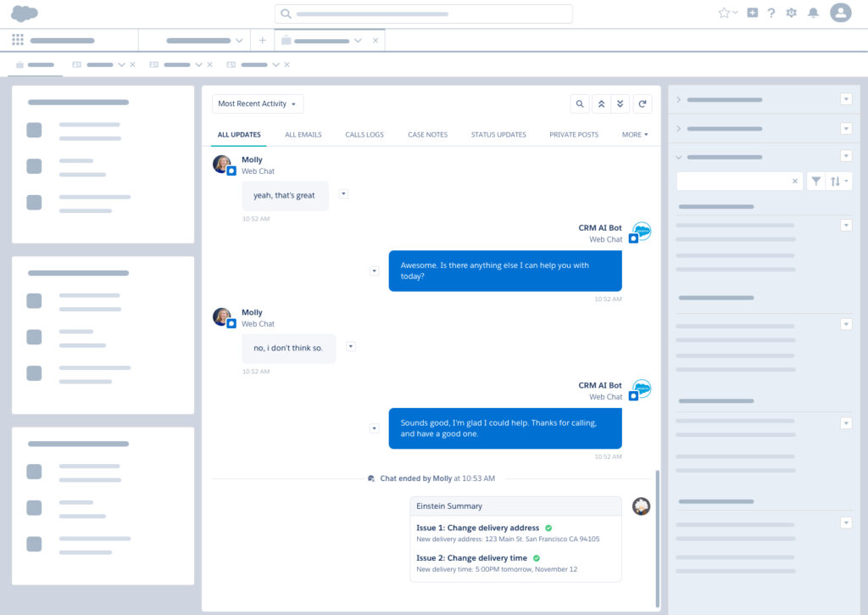Open the Private Posts tab
Screen dimensions: 868x615
click(574, 135)
